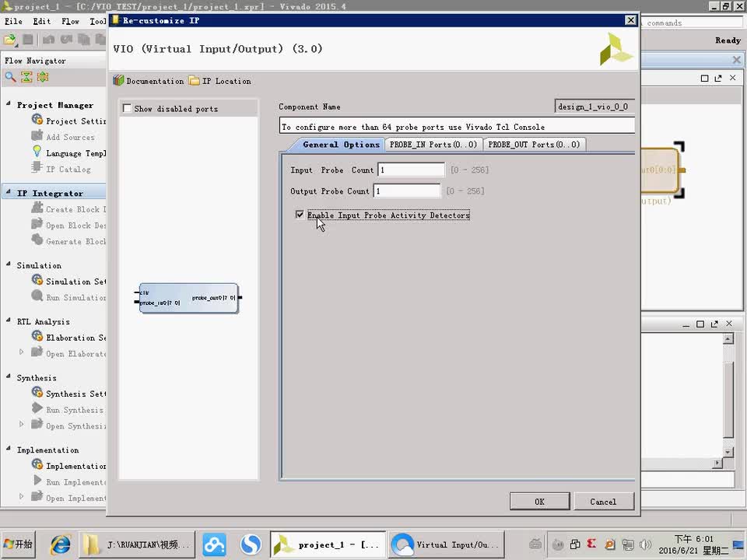Open the J:\RUANJIAN folder taskbar button
Image resolution: width=747 pixels, height=560 pixels.
point(137,544)
